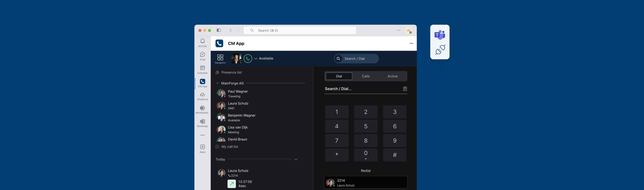The image size is (644, 190).
Task: Tap the hash key on keypad
Action: (x=394, y=155)
